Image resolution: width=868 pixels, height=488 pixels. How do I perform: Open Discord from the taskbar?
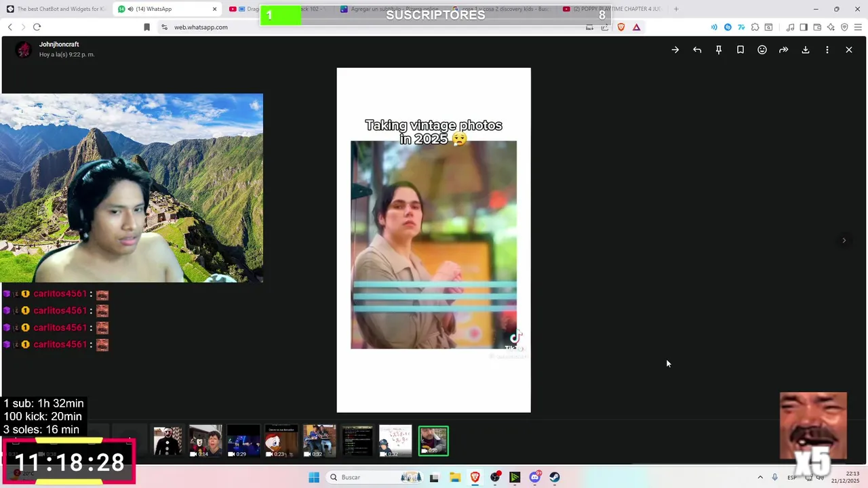pyautogui.click(x=534, y=477)
